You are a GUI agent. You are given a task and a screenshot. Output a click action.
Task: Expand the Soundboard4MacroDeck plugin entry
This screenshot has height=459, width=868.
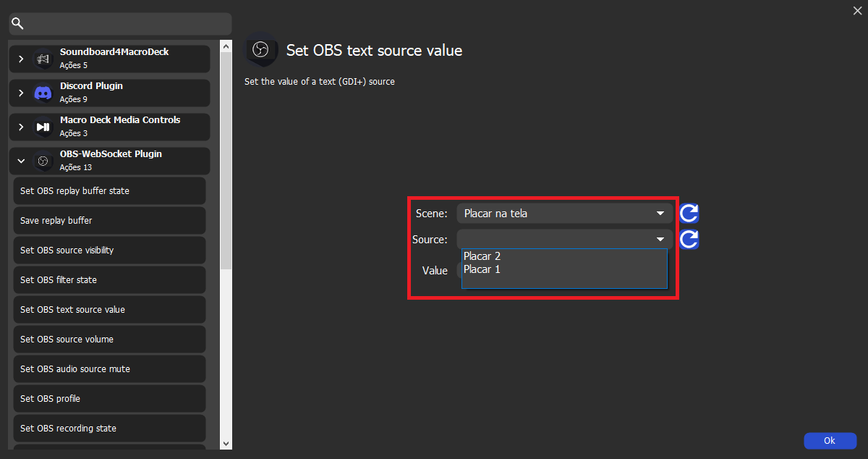(20, 58)
